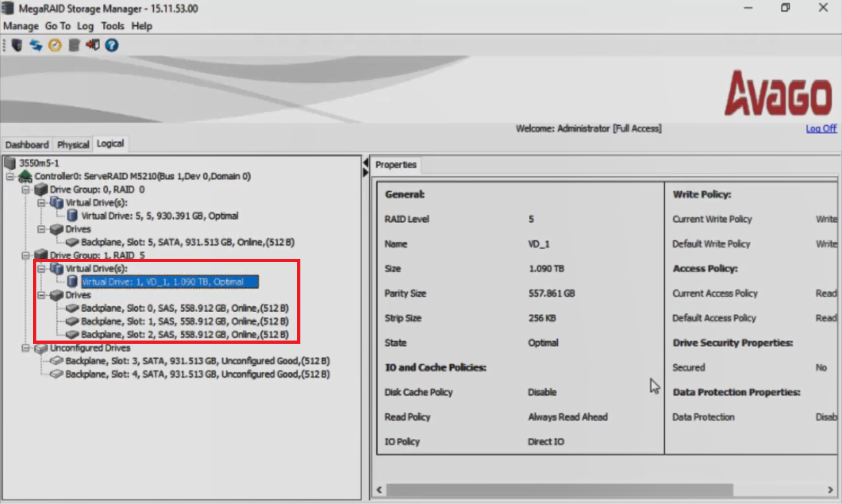Click the blue arrows refresh icon

tap(36, 45)
